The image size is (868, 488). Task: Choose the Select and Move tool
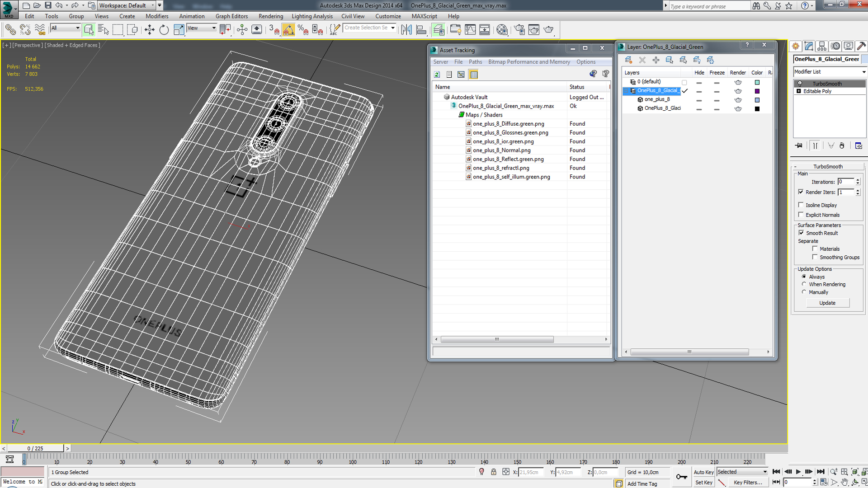pos(149,30)
